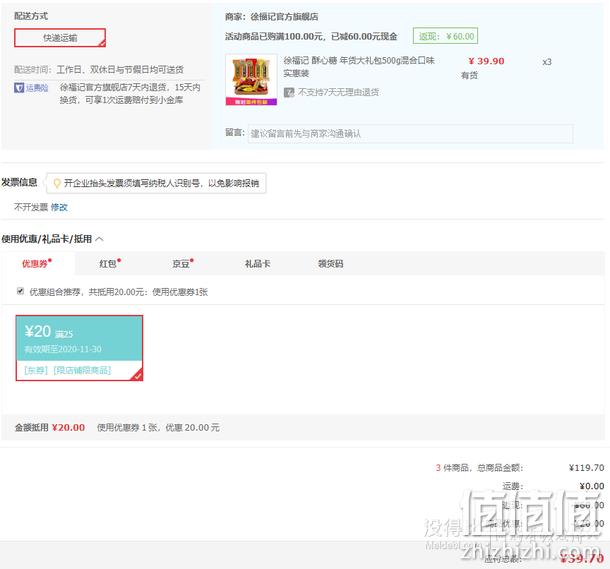This screenshot has width=610, height=569.
Task: Click the 运费 ¥0.00 value
Action: tap(592, 486)
